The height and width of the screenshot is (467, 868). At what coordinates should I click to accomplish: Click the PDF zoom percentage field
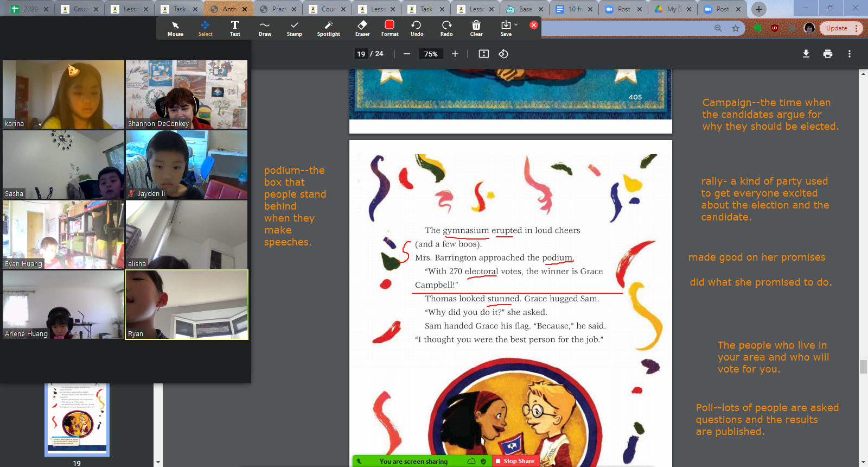[x=431, y=54]
